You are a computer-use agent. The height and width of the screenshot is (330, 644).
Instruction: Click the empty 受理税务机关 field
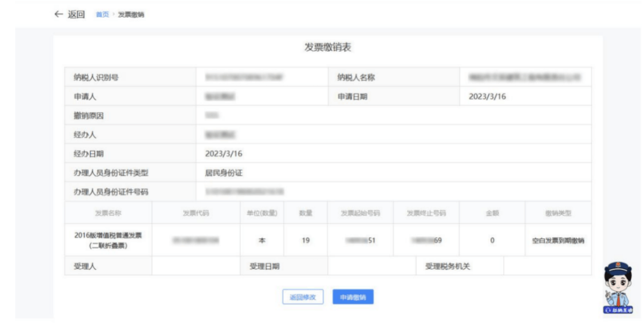click(x=547, y=266)
